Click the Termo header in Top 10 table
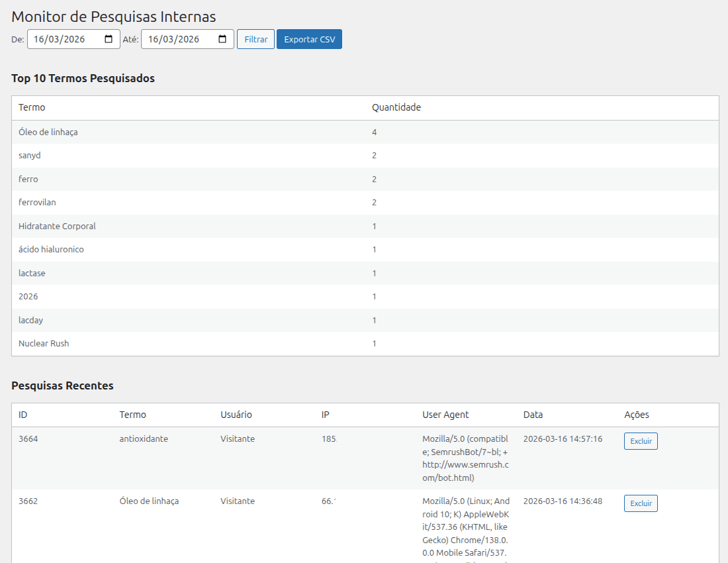Viewport: 728px width, 563px height. pyautogui.click(x=32, y=107)
